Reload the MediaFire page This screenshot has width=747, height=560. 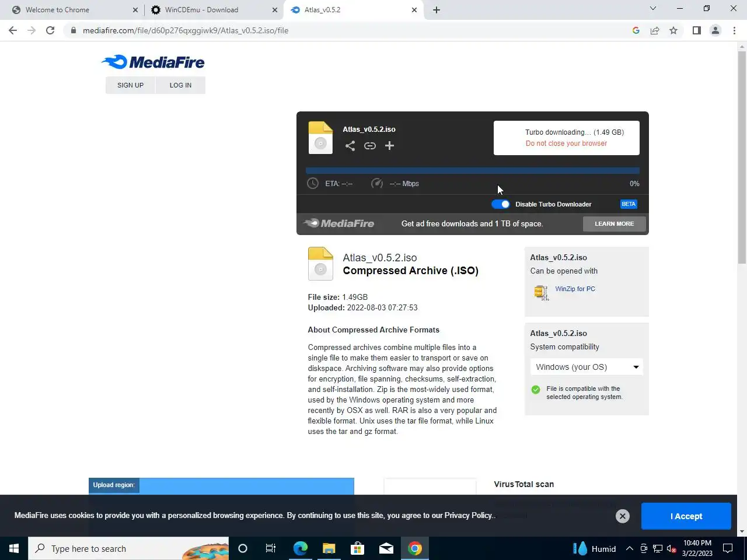coord(50,30)
